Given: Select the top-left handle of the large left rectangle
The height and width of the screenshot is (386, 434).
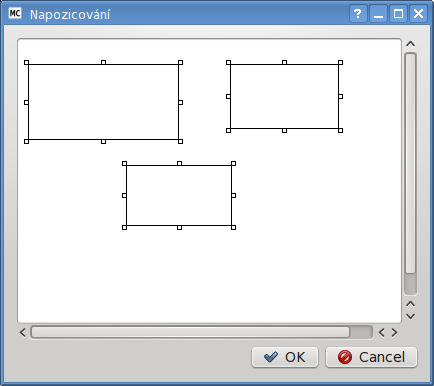Looking at the screenshot, I should coord(27,62).
